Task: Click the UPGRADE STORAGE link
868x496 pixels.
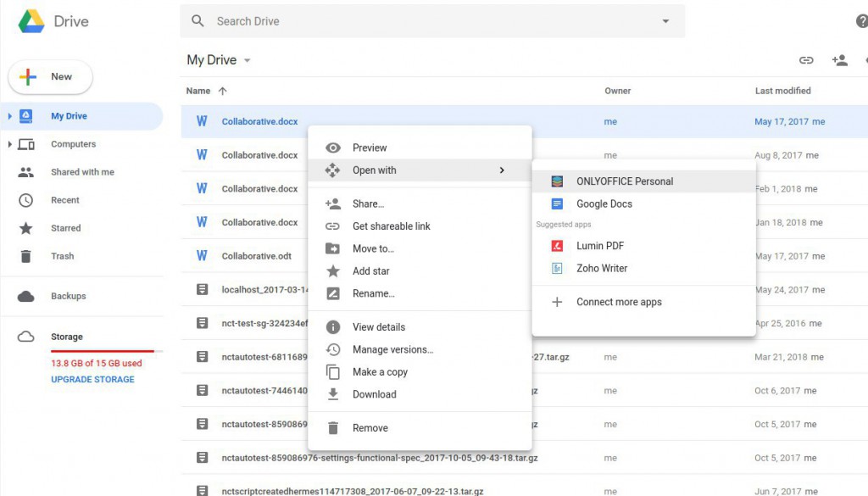Action: [92, 379]
